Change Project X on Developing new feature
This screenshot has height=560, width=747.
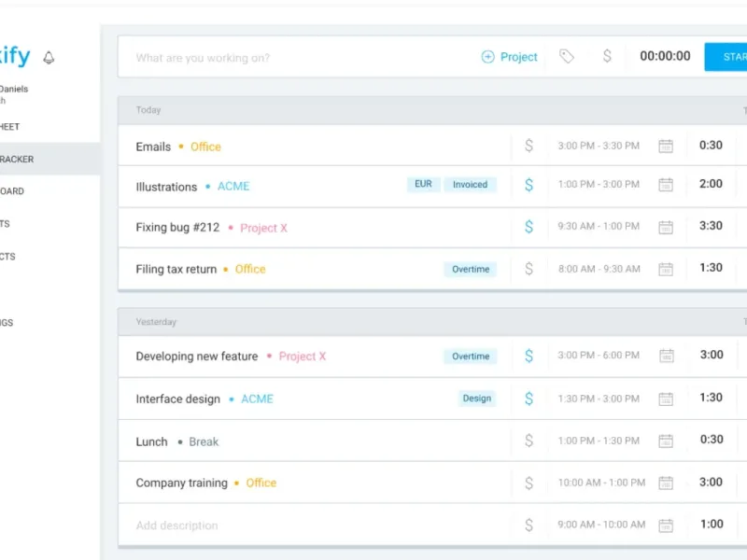tap(303, 357)
